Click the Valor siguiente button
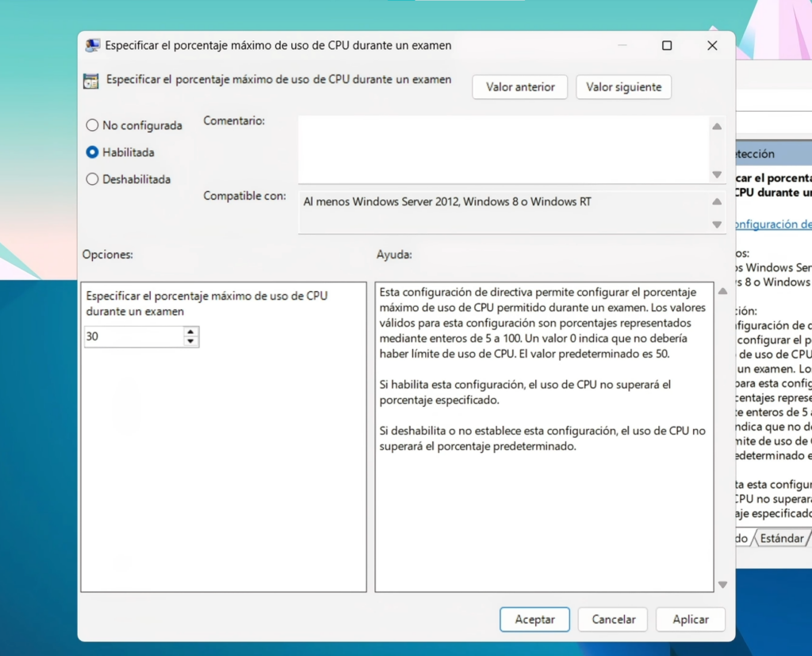This screenshot has width=812, height=656. (623, 87)
